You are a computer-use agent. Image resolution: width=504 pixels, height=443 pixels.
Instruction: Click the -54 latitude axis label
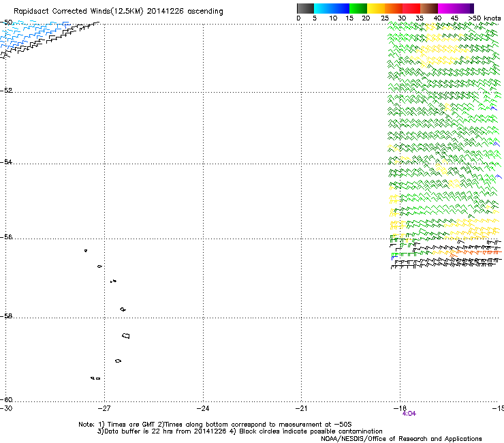[x=6, y=162]
